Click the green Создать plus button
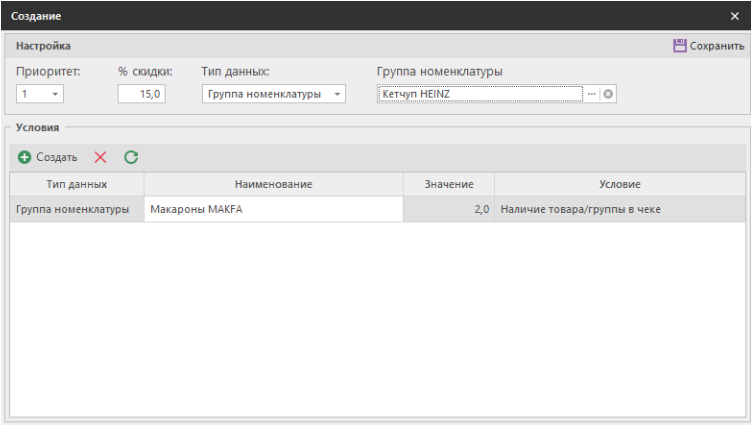This screenshot has width=751, height=425. 47,157
